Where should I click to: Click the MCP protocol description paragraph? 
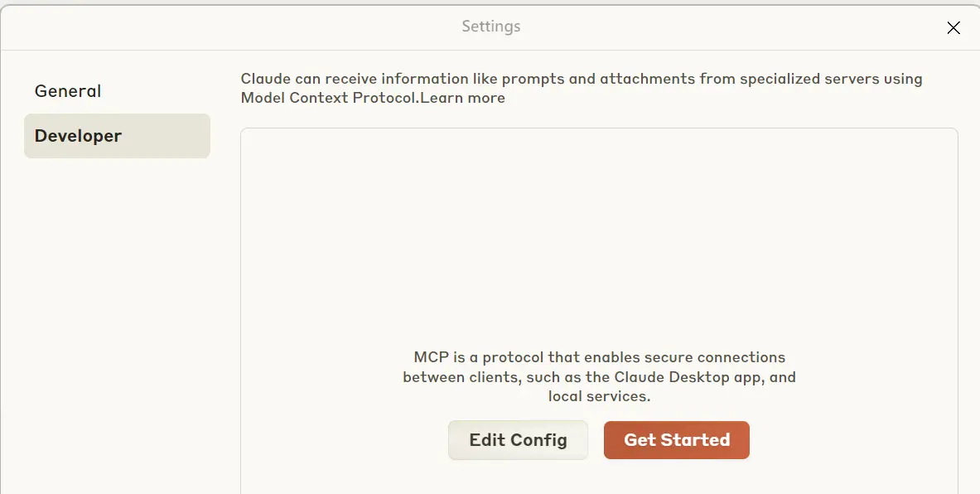click(x=599, y=377)
